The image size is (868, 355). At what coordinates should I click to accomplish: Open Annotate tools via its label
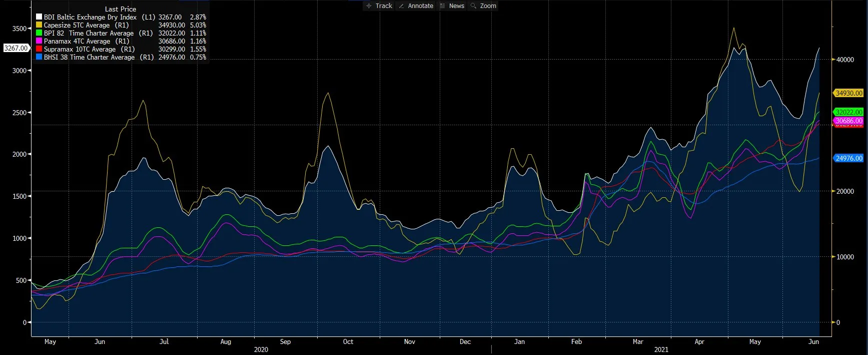(420, 6)
